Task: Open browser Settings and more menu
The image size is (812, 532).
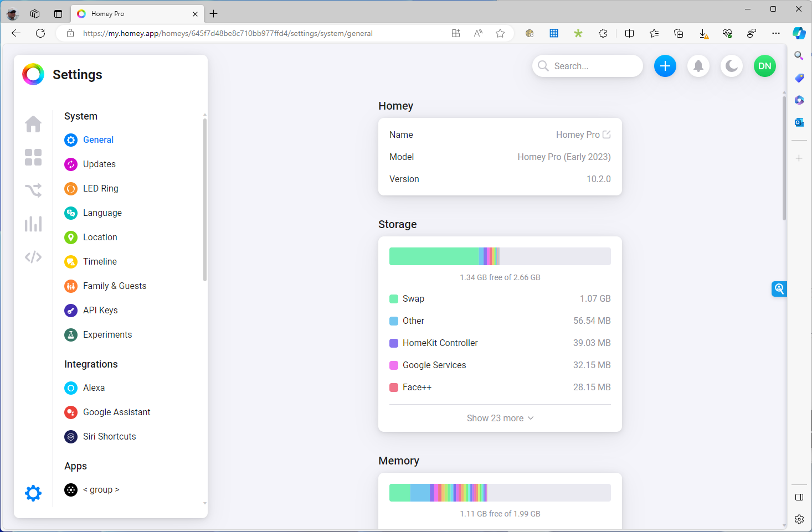Action: click(x=776, y=33)
